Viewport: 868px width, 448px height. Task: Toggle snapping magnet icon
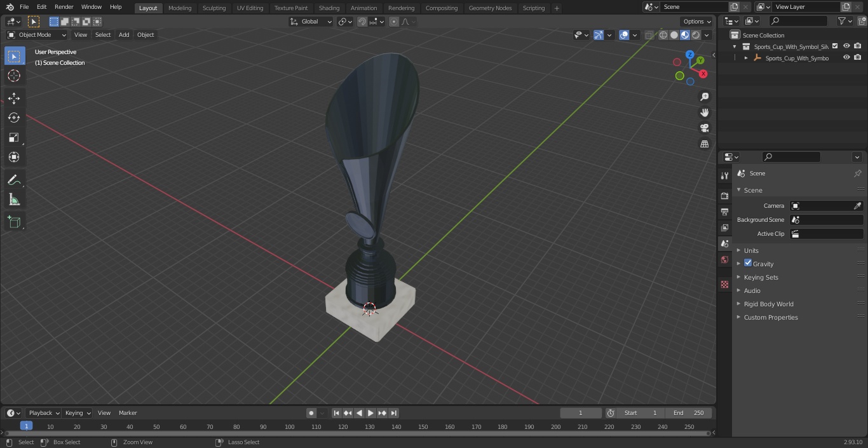pos(362,22)
